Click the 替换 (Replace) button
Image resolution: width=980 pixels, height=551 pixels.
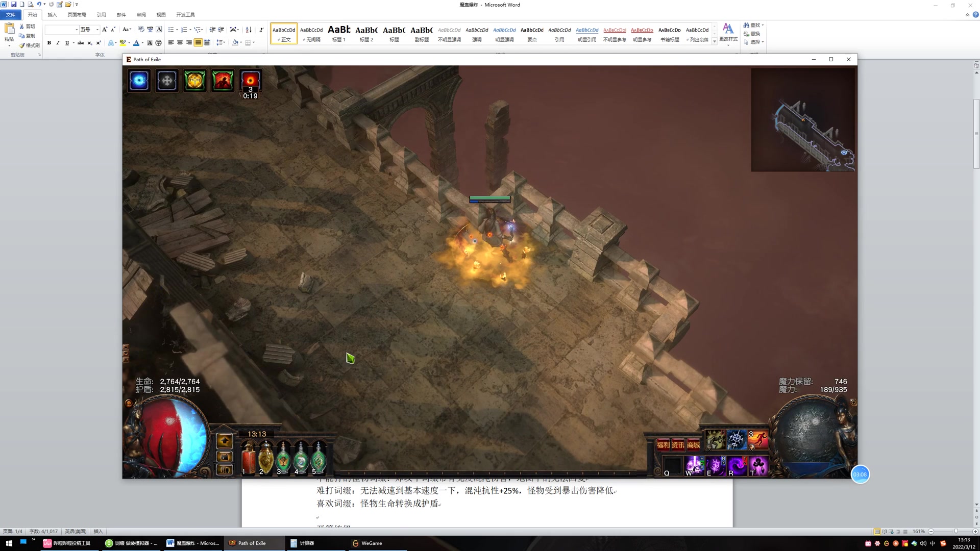point(752,34)
